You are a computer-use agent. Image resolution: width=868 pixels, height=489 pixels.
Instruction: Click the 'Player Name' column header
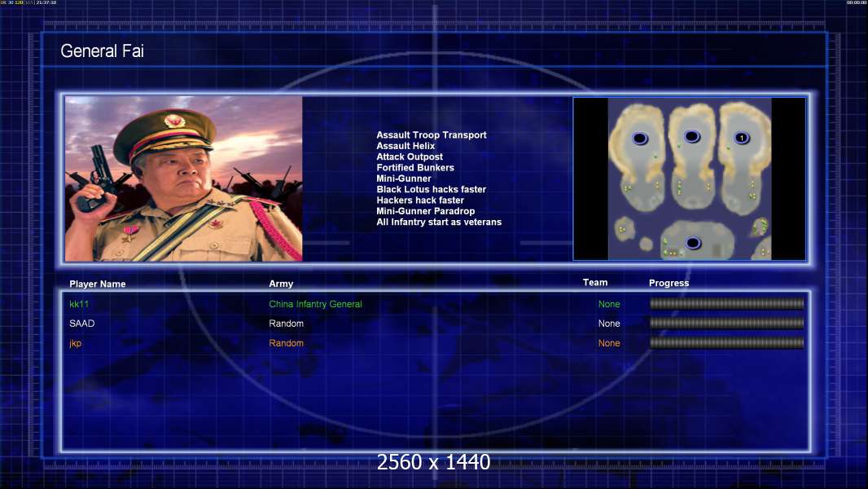tap(98, 284)
